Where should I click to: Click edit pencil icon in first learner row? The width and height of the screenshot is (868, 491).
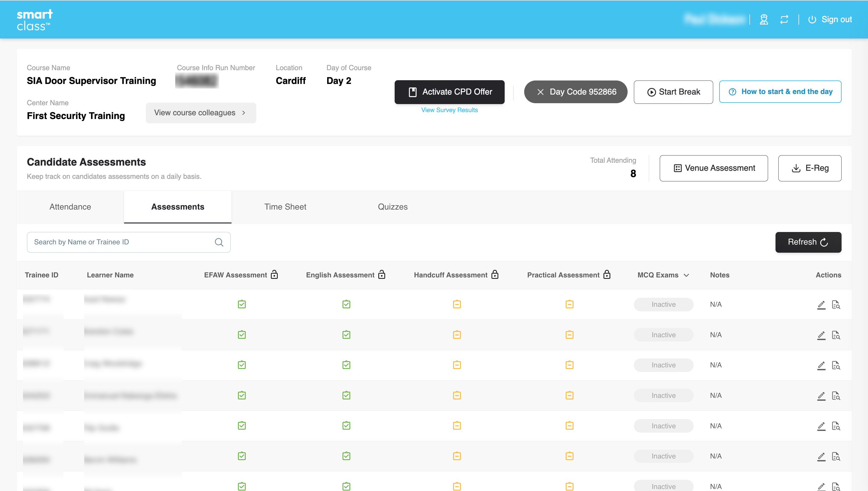coord(821,305)
